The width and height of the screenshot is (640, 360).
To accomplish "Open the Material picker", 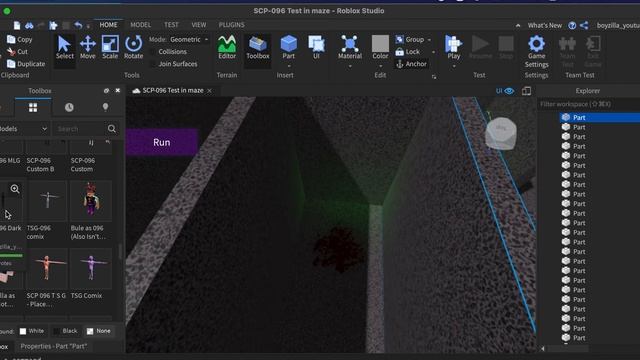I will point(350,47).
